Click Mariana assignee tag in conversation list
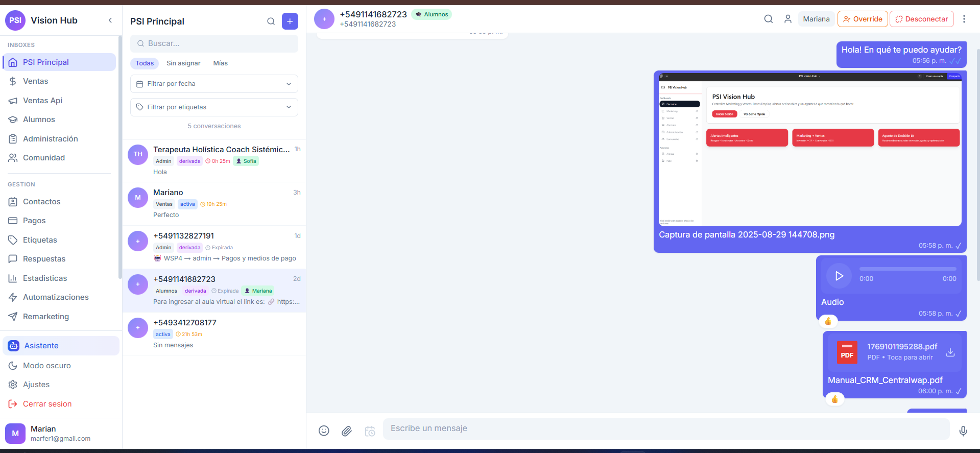Screen dimensions: 980x453 coord(258,291)
